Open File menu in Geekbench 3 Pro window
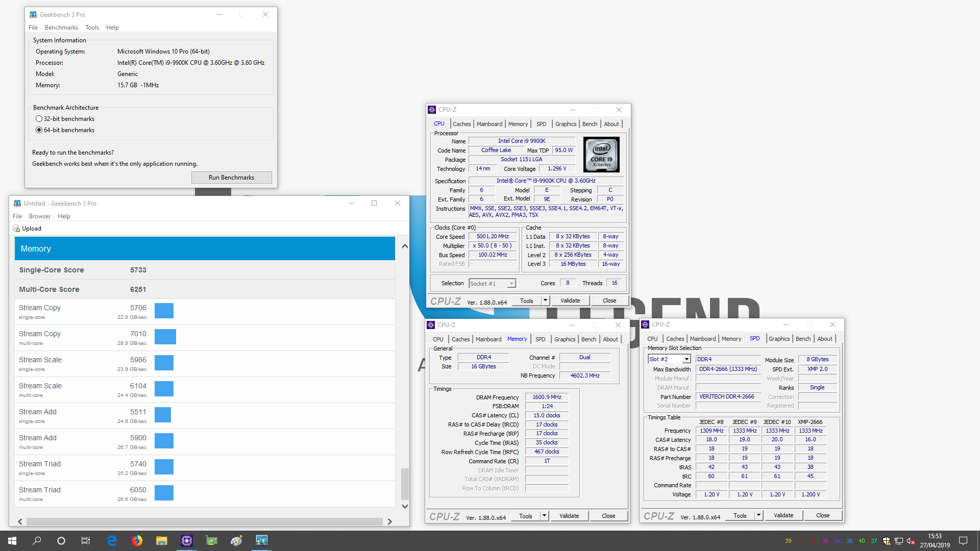Image resolution: width=980 pixels, height=551 pixels. [33, 28]
